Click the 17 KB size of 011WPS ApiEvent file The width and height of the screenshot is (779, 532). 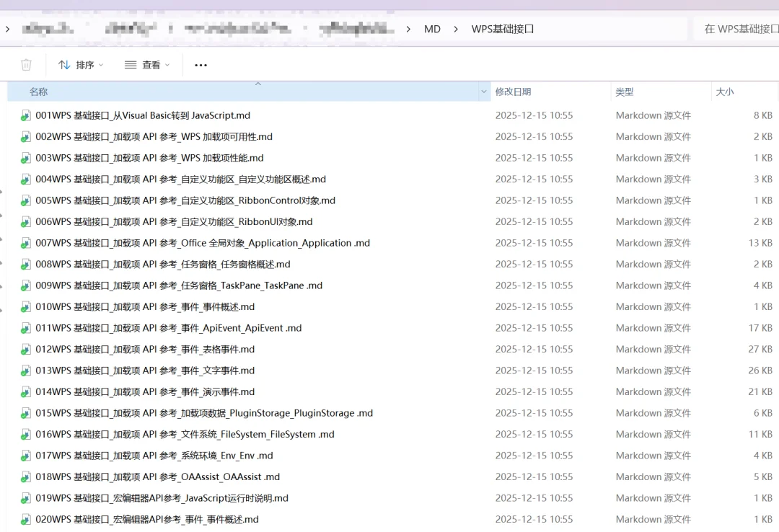pyautogui.click(x=760, y=328)
